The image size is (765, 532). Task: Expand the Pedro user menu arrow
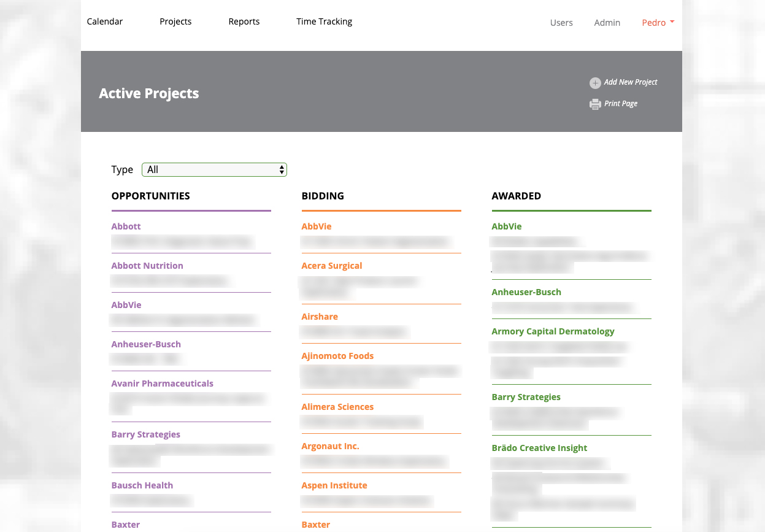(672, 22)
